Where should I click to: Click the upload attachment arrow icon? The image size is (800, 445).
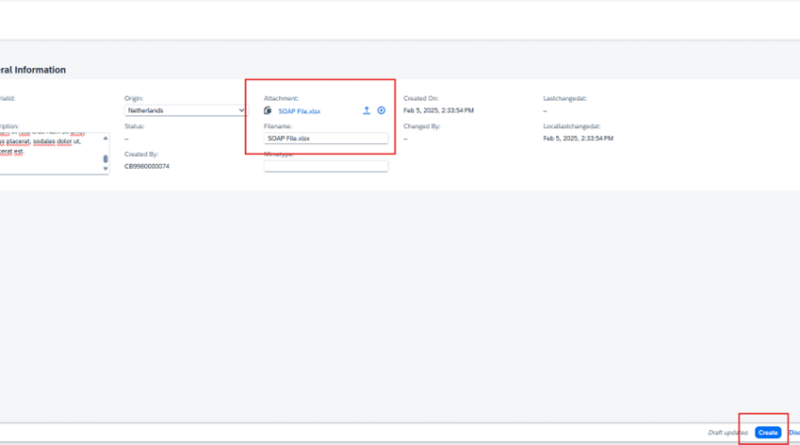click(366, 111)
